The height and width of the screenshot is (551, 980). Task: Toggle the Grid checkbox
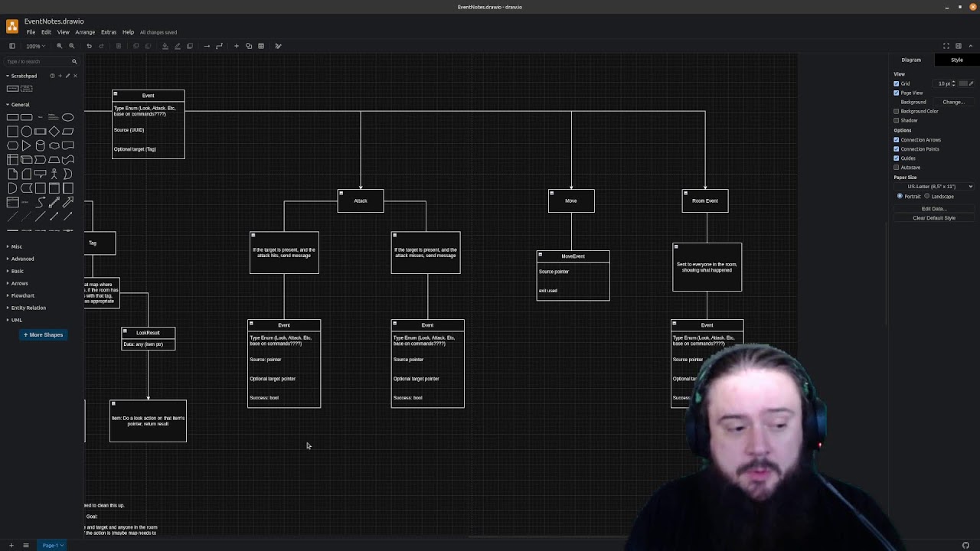click(897, 83)
